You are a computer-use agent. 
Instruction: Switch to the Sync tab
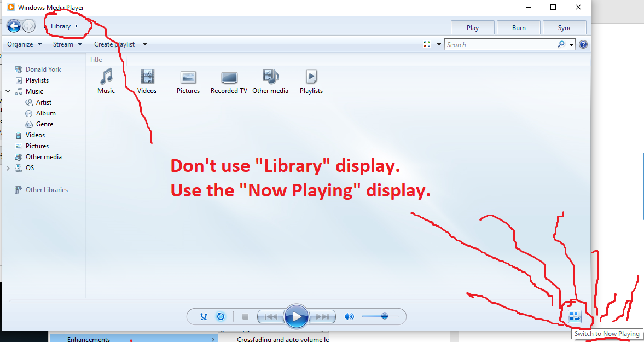(565, 27)
